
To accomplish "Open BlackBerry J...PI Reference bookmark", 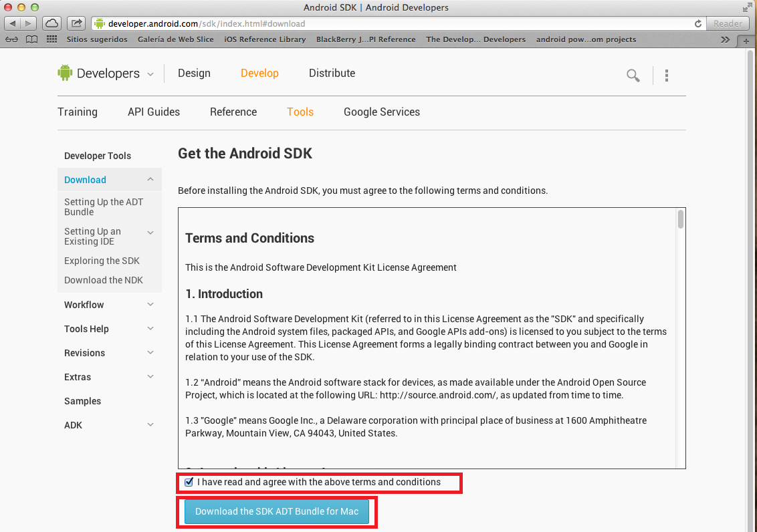I will [x=366, y=39].
